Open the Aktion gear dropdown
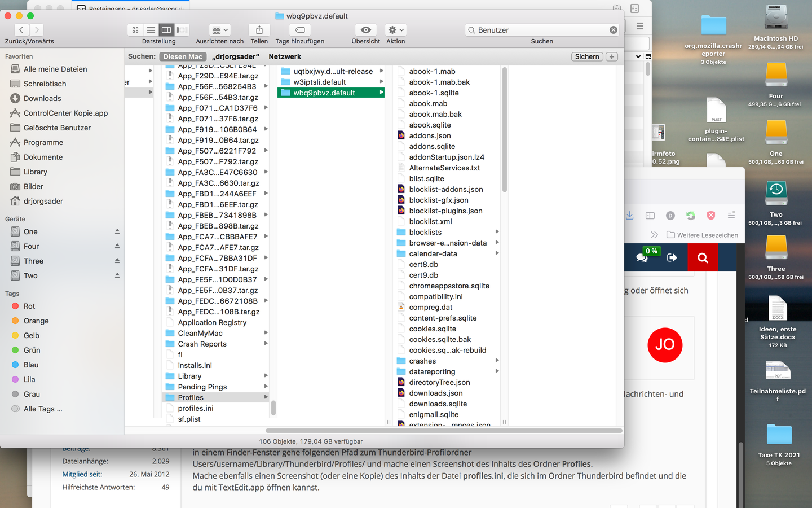The width and height of the screenshot is (812, 508). tap(395, 30)
